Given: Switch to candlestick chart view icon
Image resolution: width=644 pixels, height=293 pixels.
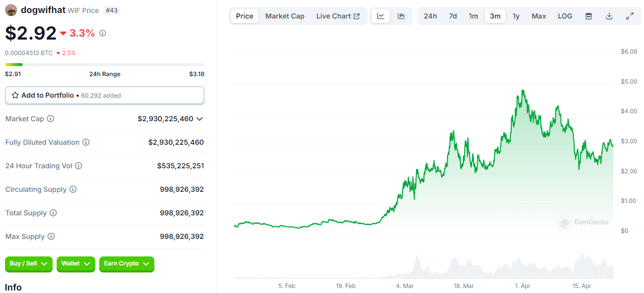Looking at the screenshot, I should coord(401,16).
